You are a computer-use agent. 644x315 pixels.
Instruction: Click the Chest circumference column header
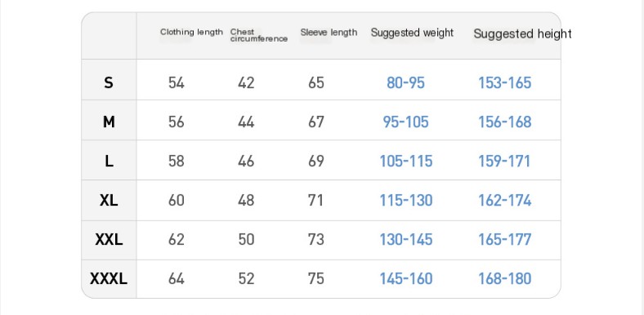[259, 35]
